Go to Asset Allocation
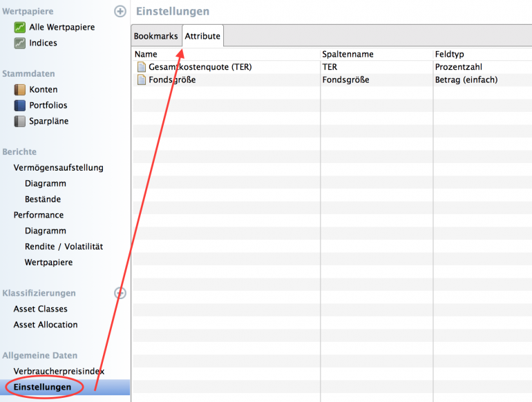 coord(46,325)
